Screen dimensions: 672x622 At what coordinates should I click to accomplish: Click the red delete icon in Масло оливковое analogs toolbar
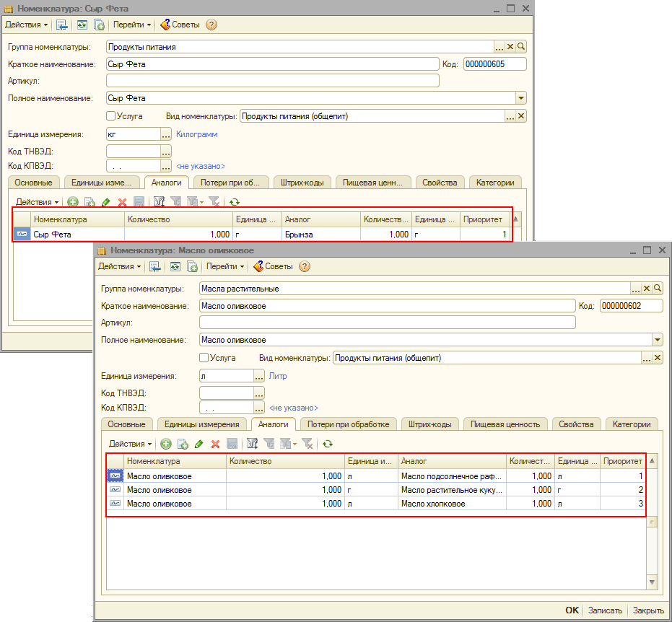coord(215,444)
